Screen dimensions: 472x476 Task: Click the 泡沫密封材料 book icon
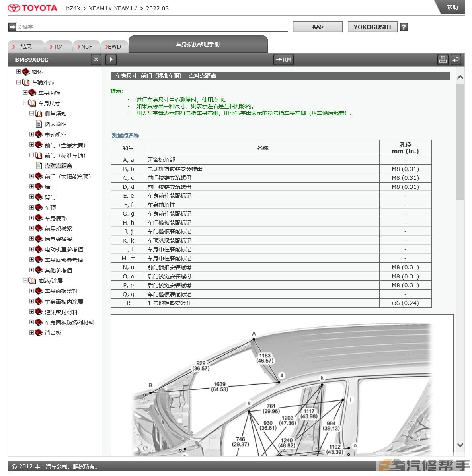click(39, 312)
